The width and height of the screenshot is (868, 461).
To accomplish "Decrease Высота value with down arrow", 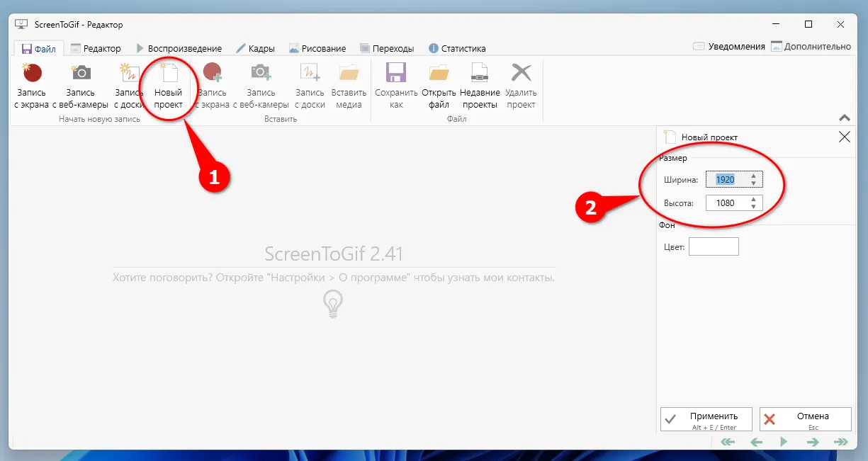I will coord(753,207).
